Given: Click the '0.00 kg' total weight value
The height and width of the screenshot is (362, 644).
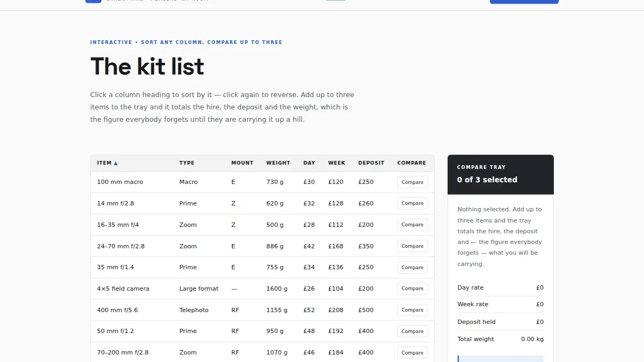Looking at the screenshot, I should click(x=532, y=339).
